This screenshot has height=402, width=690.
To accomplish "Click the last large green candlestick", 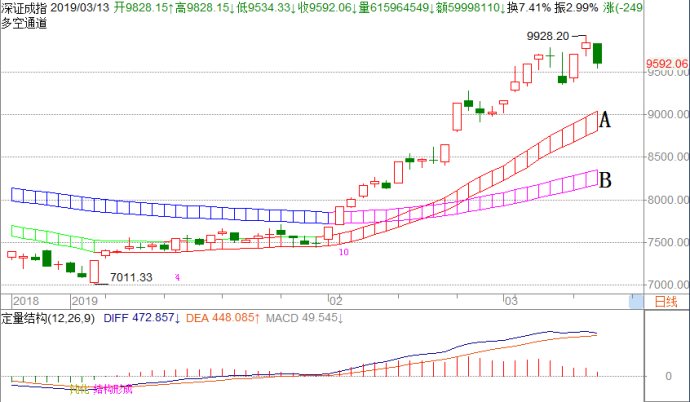I will [x=597, y=54].
